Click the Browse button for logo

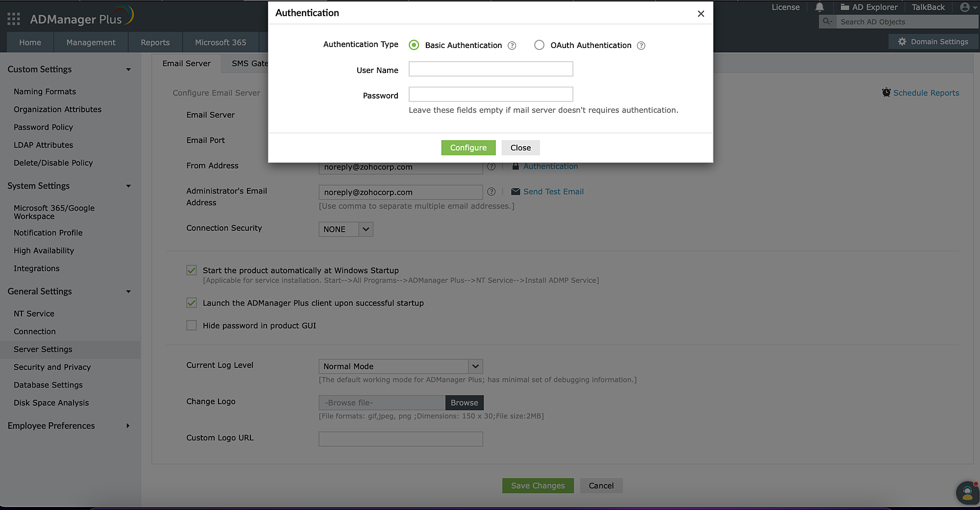click(464, 403)
